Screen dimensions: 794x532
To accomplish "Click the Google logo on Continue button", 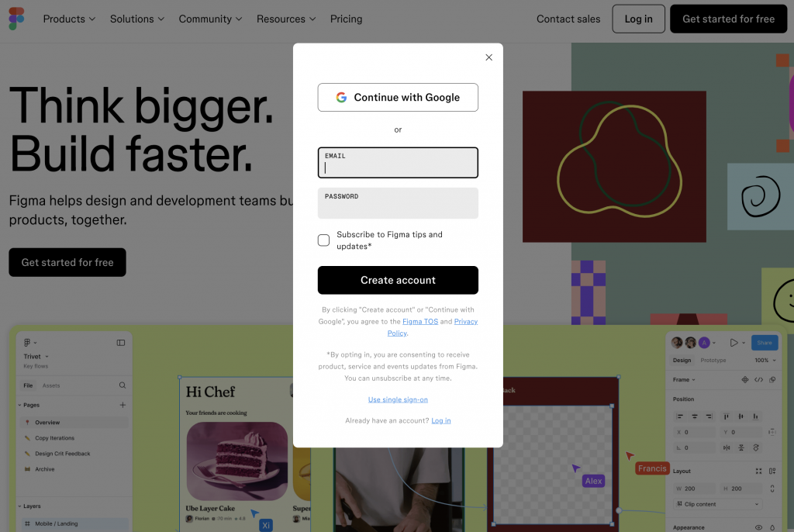I will [x=341, y=97].
